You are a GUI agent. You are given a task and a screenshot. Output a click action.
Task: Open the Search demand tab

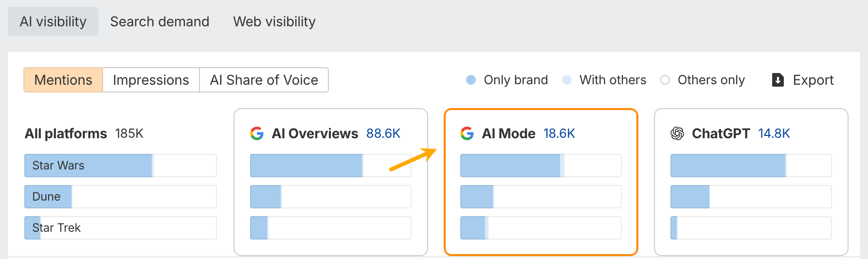pos(160,21)
